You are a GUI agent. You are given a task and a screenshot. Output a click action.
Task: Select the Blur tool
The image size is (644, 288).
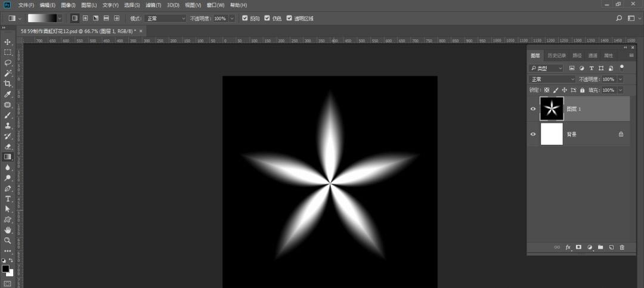(7, 167)
